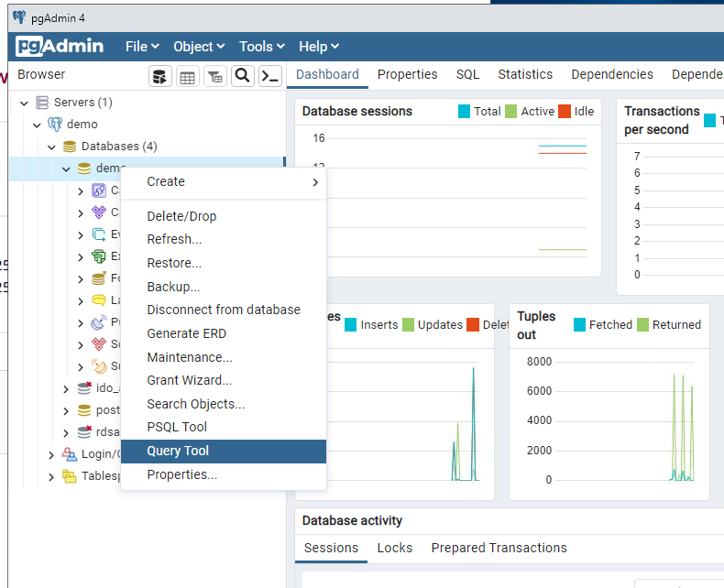The height and width of the screenshot is (588, 724).
Task: Open the Help menu
Action: pos(319,47)
